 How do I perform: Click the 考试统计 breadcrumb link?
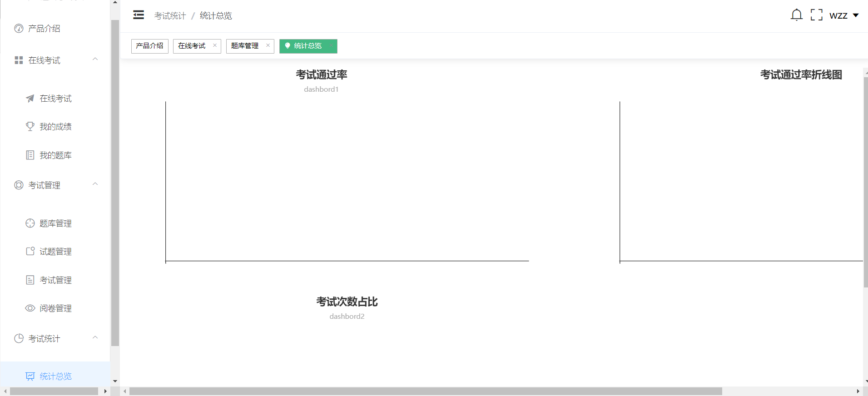click(x=170, y=16)
